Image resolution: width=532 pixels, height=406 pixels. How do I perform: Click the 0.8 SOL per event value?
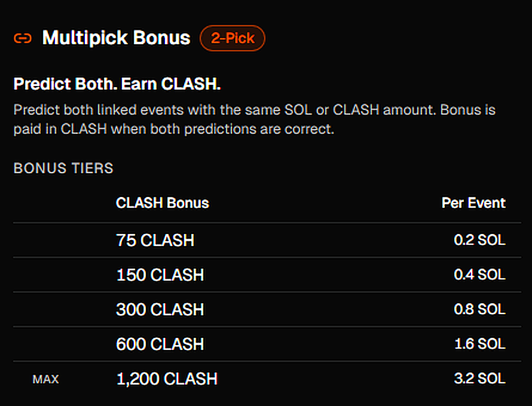pos(479,309)
